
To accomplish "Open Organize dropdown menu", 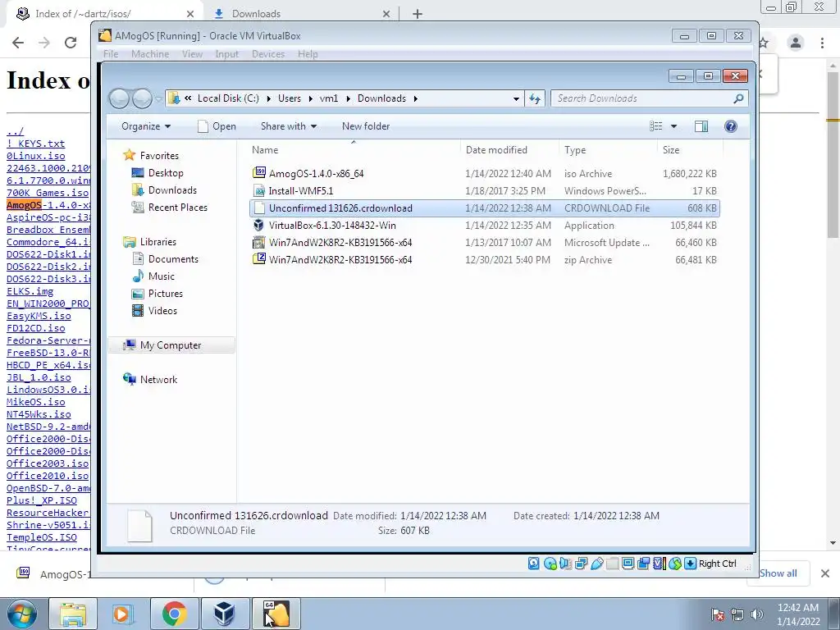I will point(146,126).
